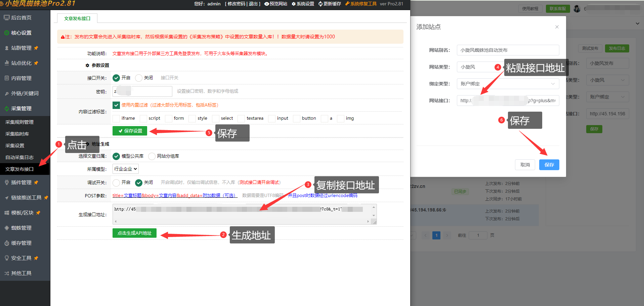This screenshot has height=306, width=644.
Task: Click the 采集管理 icon in sidebar
Action: tap(7, 108)
